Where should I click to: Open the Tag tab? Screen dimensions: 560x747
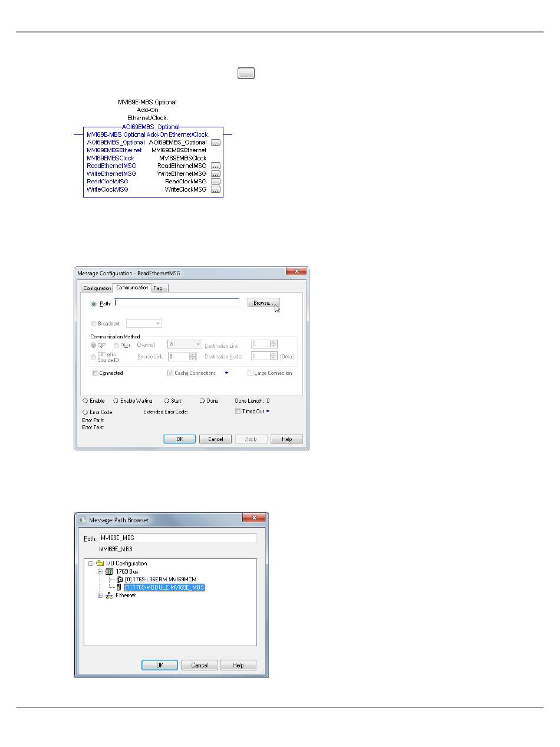click(159, 288)
